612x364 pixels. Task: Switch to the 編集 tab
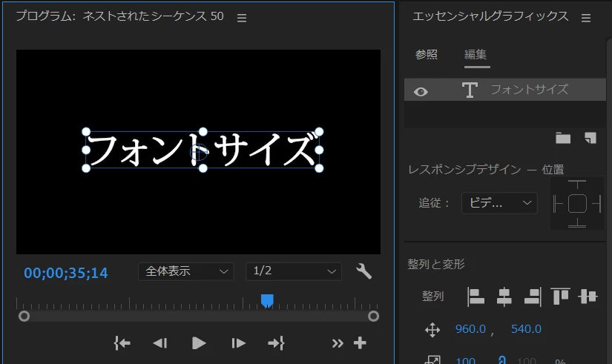pyautogui.click(x=476, y=55)
